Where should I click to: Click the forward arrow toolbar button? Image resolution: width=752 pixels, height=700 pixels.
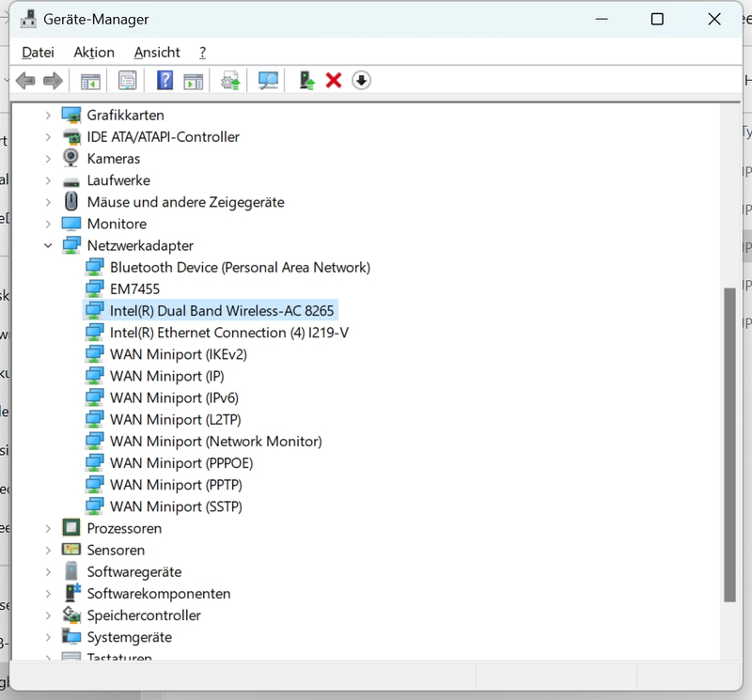54,81
